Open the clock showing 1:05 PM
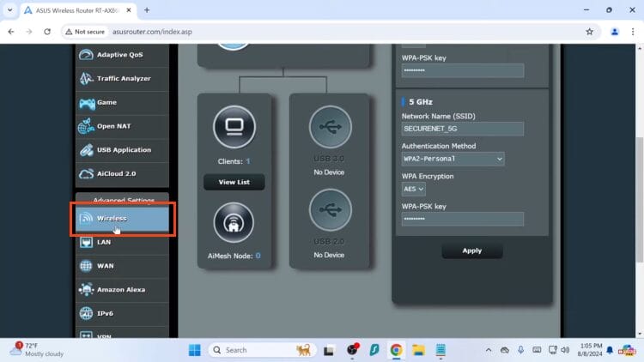The image size is (644, 362). [590, 350]
